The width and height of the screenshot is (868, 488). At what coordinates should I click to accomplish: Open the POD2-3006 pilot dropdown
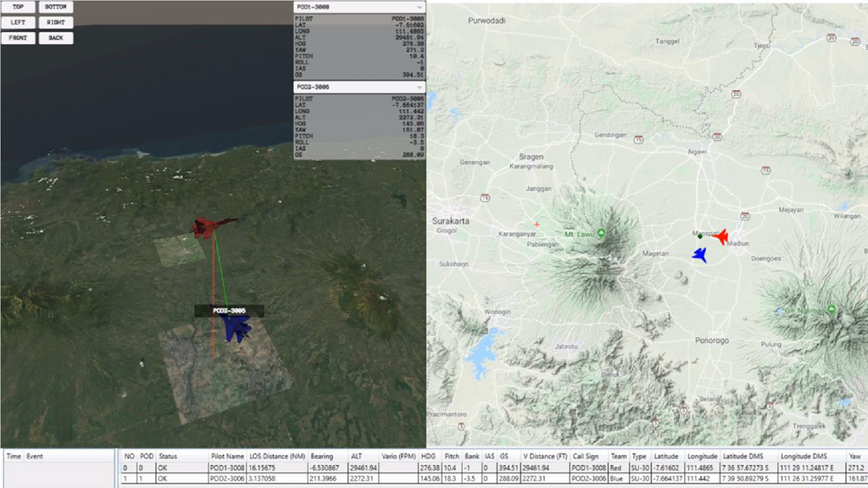[359, 87]
